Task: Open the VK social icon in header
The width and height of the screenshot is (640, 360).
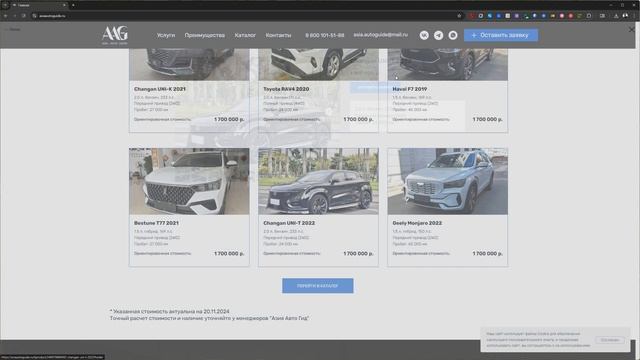Action: [x=424, y=35]
